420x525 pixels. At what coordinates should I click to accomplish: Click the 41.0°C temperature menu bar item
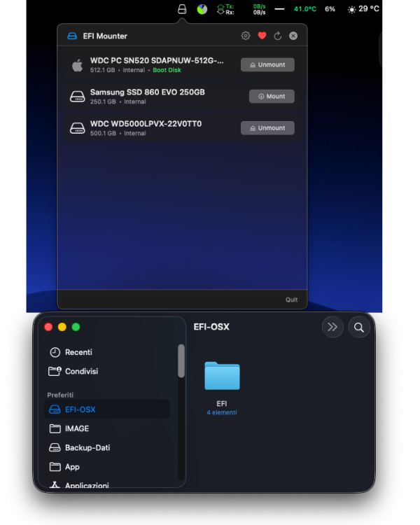pyautogui.click(x=304, y=9)
